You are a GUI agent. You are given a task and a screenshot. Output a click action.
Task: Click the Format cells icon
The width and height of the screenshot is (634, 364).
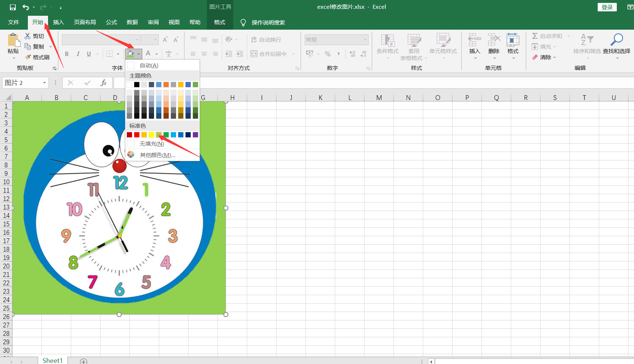[x=513, y=40]
